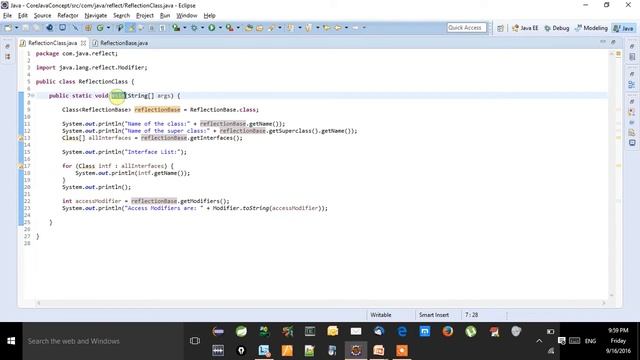Screen dimensions: 640x360
Task: Maximize the editor area
Action: (x=613, y=42)
